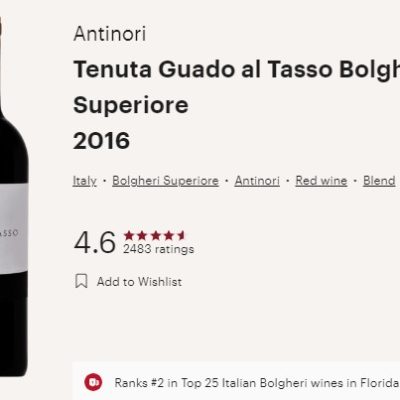Screen dimensions: 400x400
Task: Click the white label on the bottle
Action: 14,228
